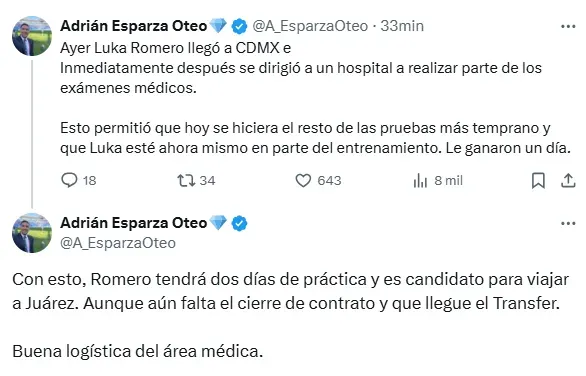Screen dimensions: 586x376
Task: Click the verified badge on the first tweet
Action: coord(239,26)
